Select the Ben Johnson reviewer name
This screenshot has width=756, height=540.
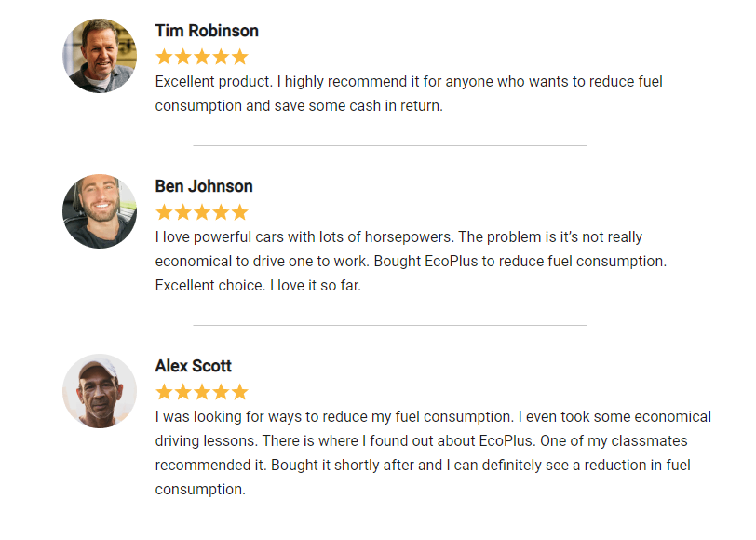click(204, 186)
